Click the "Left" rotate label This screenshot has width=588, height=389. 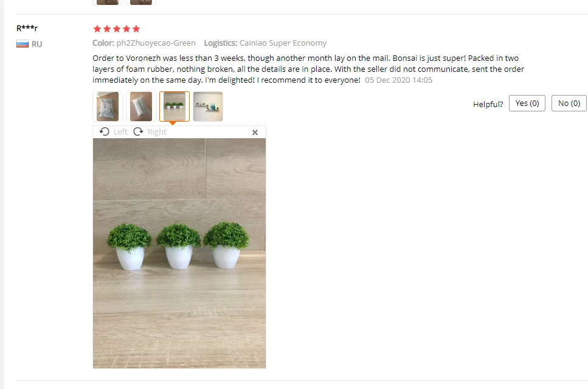tap(120, 131)
